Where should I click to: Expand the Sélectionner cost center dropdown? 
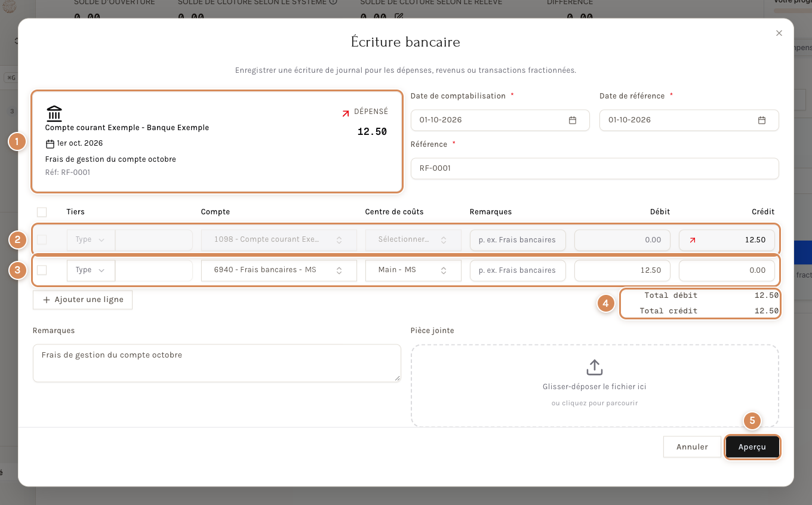pos(413,239)
